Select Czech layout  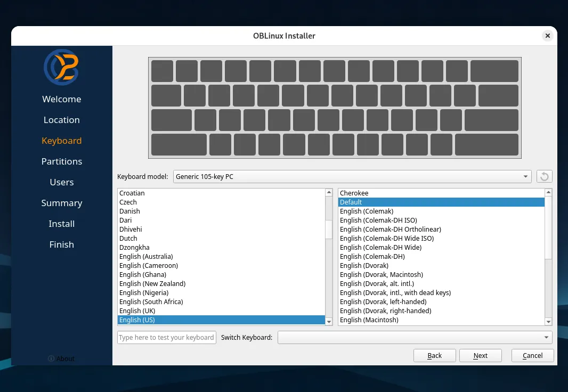click(221, 202)
